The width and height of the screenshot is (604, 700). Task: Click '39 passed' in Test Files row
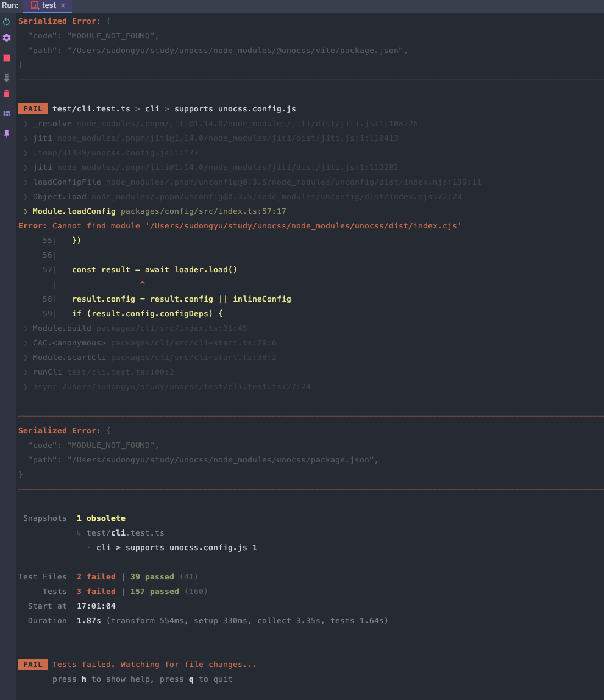tap(152, 577)
